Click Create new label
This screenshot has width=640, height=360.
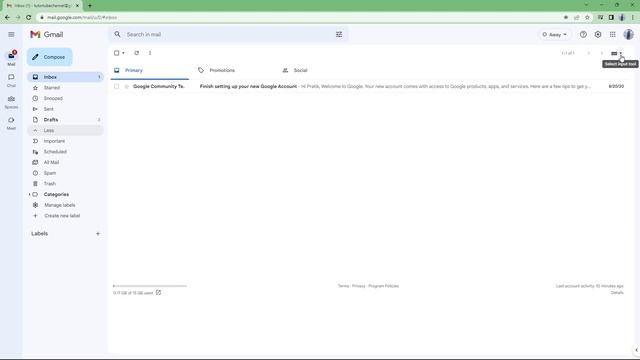point(65,216)
